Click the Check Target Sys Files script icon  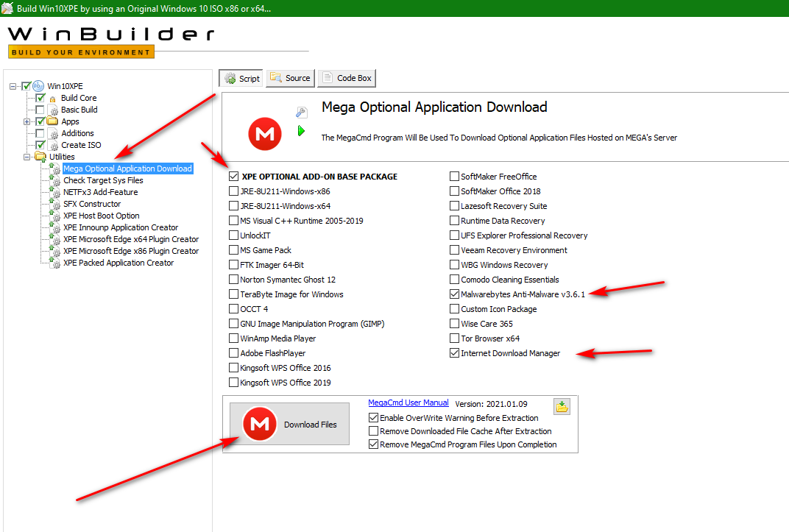55,180
